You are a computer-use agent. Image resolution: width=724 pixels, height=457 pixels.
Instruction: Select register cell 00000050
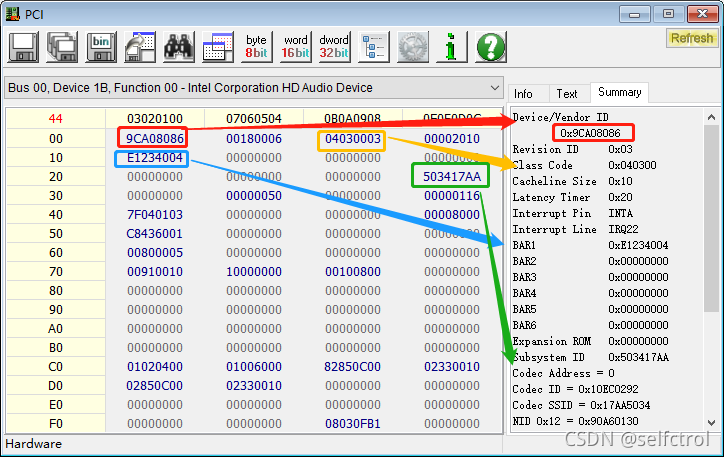click(x=254, y=196)
